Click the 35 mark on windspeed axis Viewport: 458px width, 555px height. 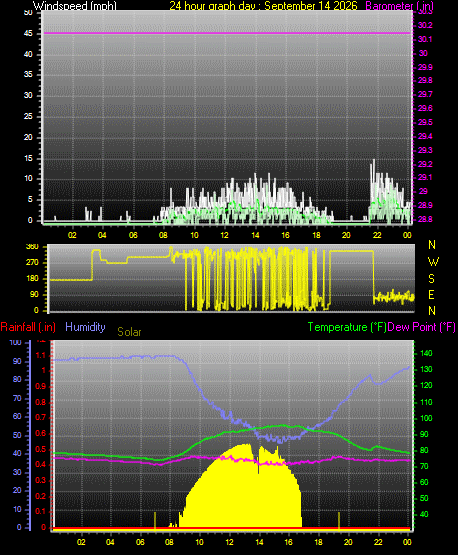point(28,74)
